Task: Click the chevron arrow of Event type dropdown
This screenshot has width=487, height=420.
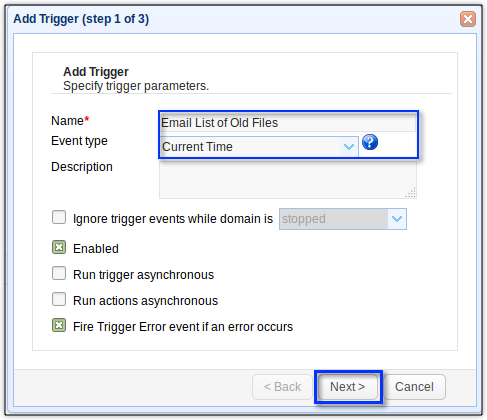Action: pos(349,147)
